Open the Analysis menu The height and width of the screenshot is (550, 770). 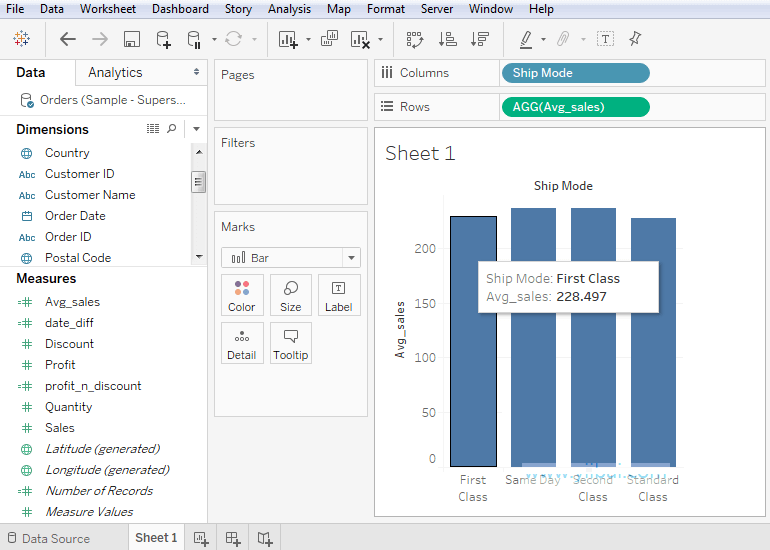289,9
